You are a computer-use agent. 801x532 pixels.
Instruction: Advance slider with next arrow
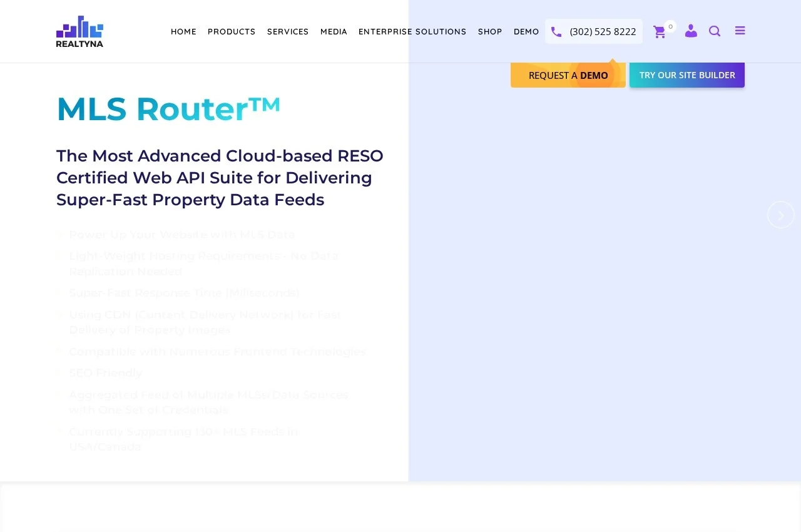781,215
